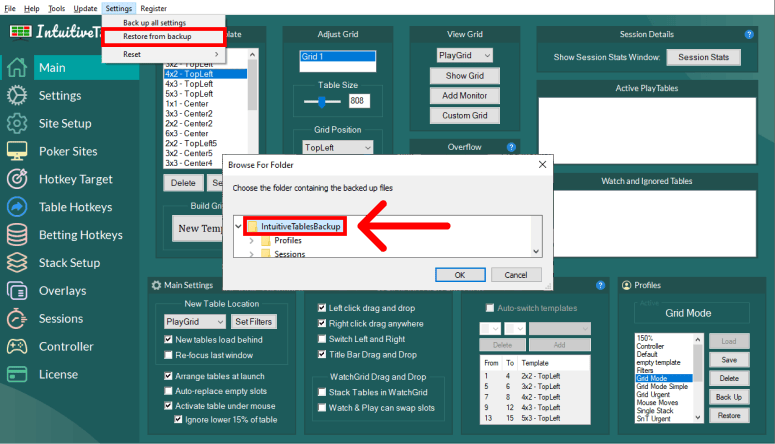
Task: Click the Custom Grid button
Action: tap(465, 115)
